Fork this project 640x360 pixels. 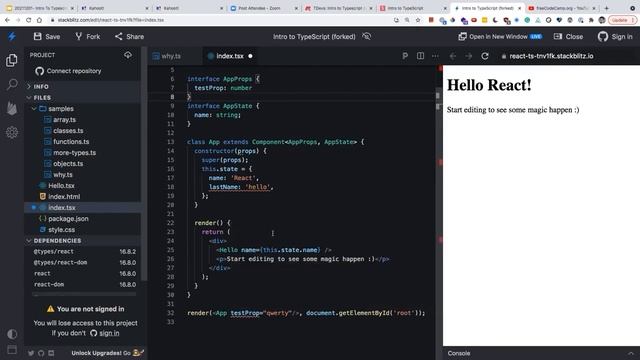tap(87, 36)
